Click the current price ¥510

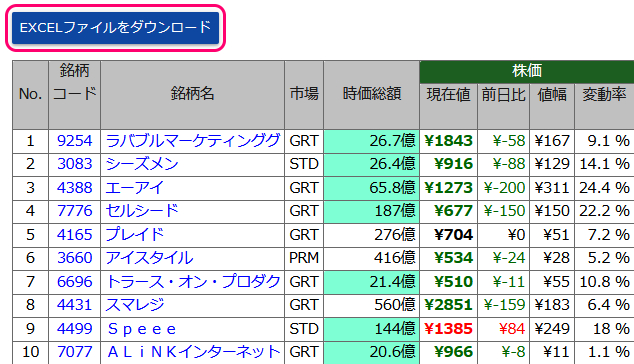[x=453, y=281]
